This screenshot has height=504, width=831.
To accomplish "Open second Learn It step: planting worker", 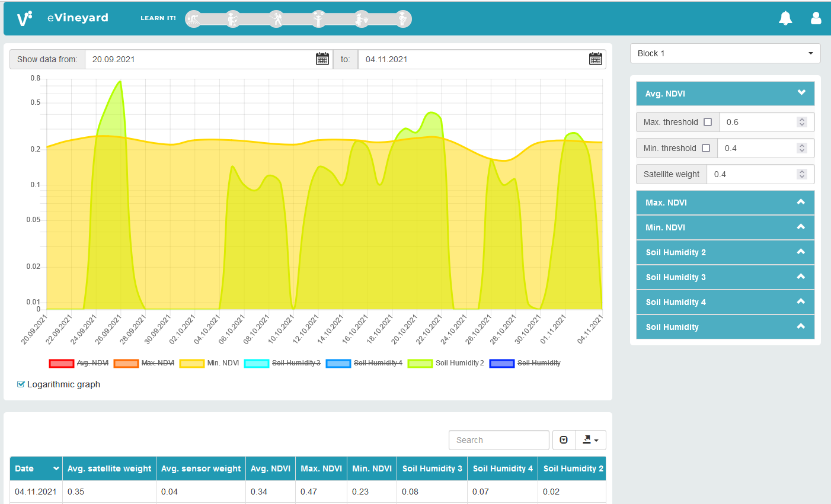I will (234, 19).
